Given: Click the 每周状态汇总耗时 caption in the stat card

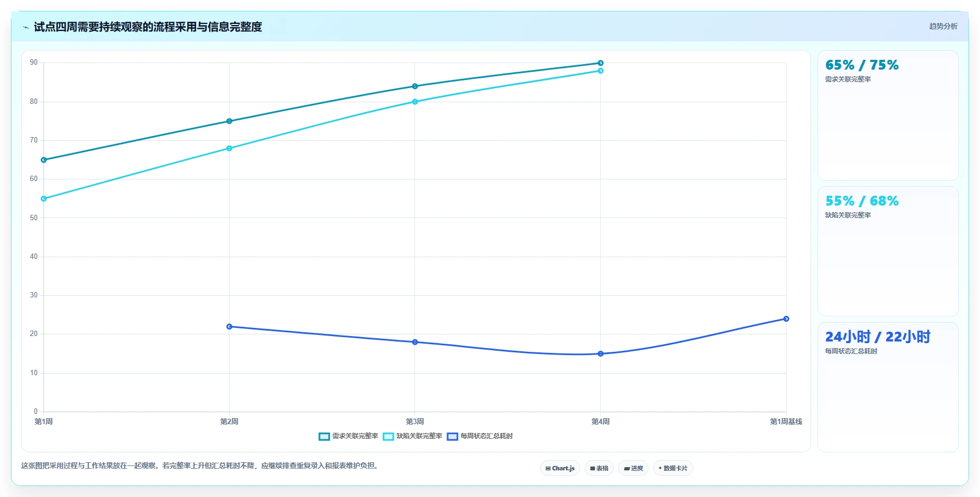Looking at the screenshot, I should click(851, 351).
